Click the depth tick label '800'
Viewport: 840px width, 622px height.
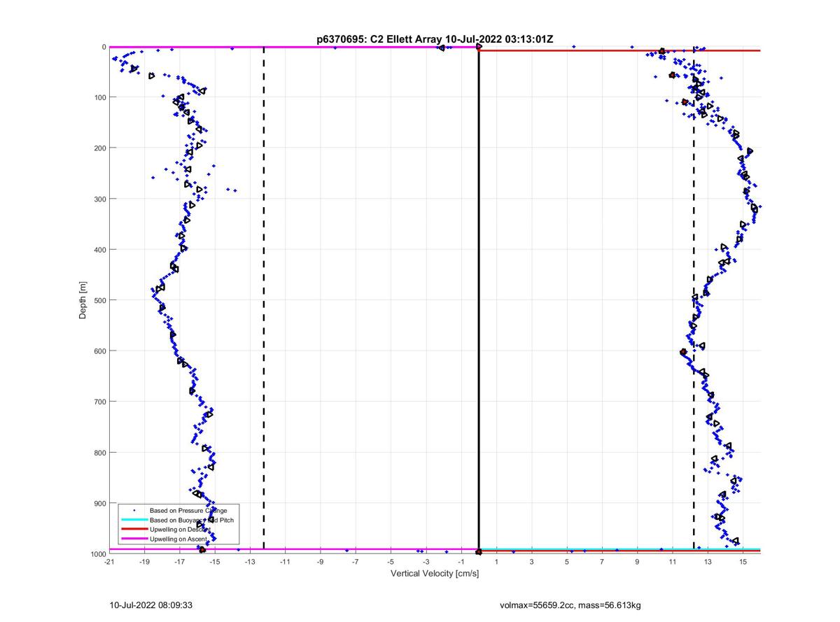(100, 453)
